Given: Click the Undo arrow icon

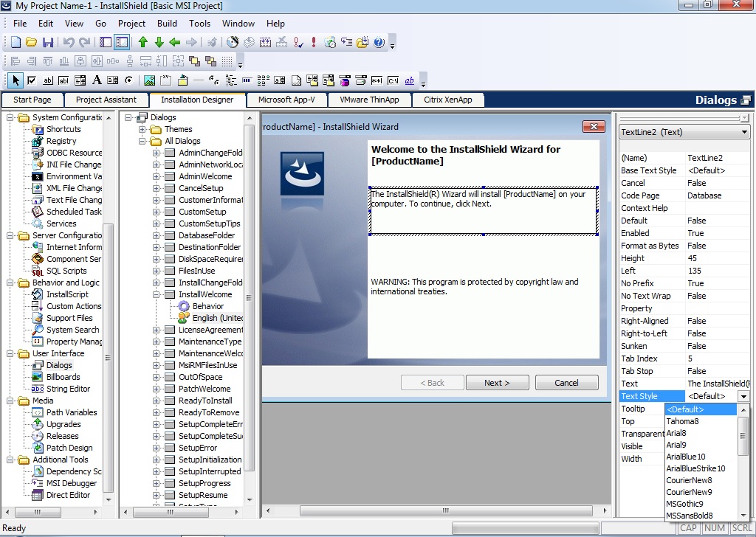Looking at the screenshot, I should [x=69, y=42].
